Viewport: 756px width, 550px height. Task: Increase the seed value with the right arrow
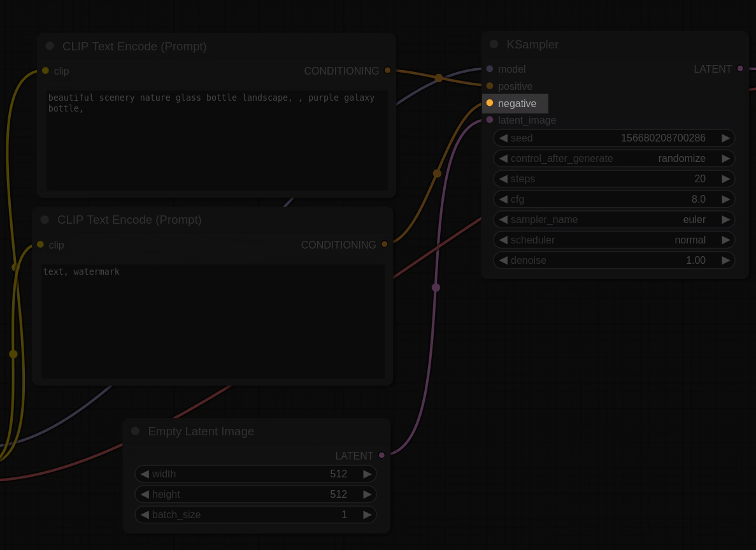point(725,138)
